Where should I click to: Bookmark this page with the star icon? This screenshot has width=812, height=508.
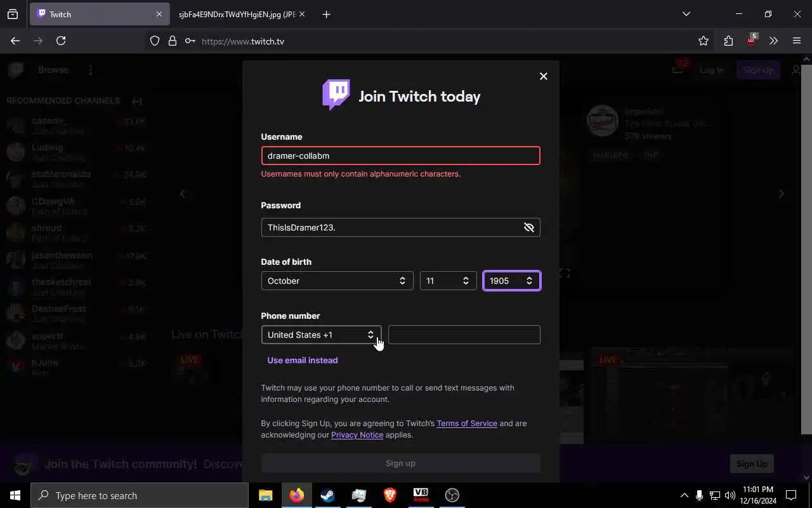tap(704, 41)
